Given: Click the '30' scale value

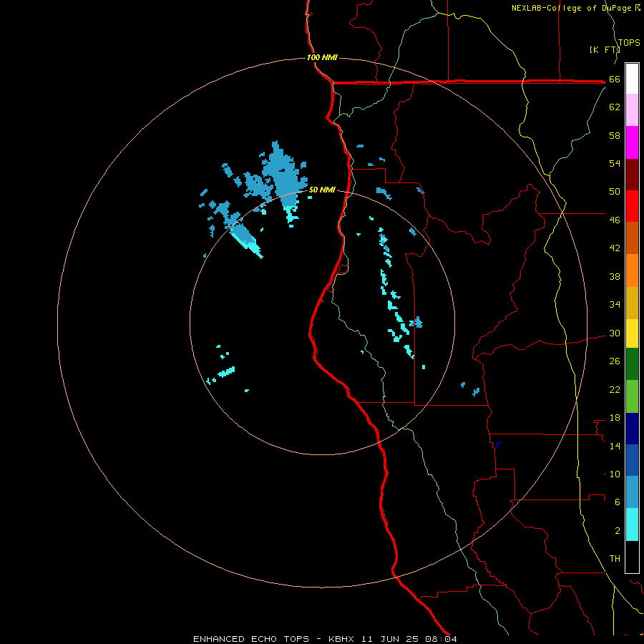Looking at the screenshot, I should coord(615,333).
